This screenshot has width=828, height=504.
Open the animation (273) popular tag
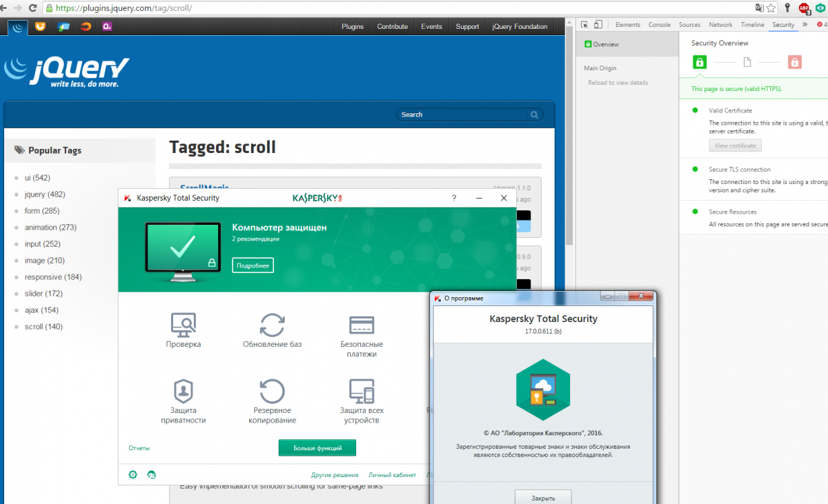50,228
